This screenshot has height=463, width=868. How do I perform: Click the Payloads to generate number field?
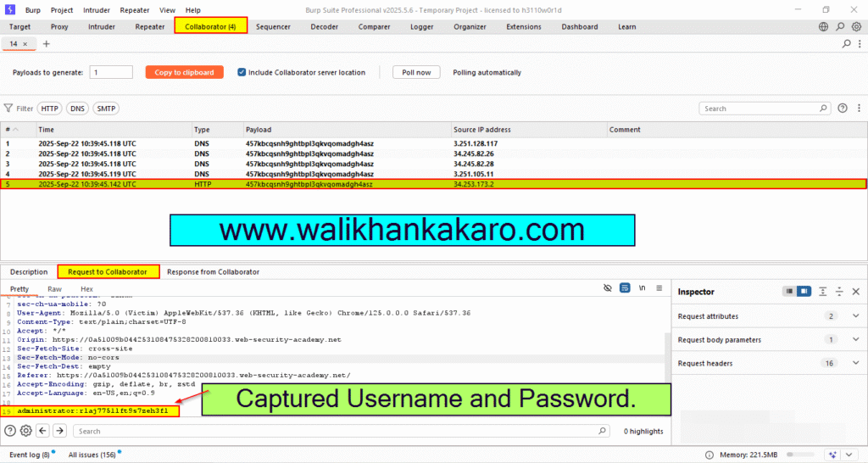pyautogui.click(x=111, y=72)
